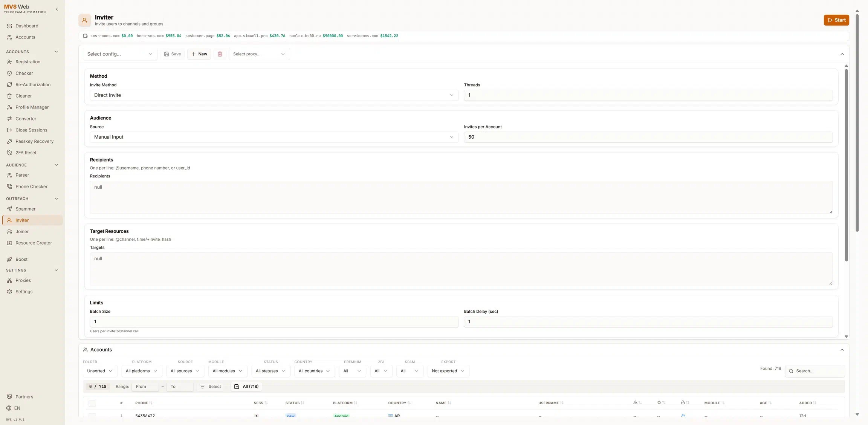Screen dimensions: 868x425
Task: Click the Recipients text area
Action: pos(461,197)
